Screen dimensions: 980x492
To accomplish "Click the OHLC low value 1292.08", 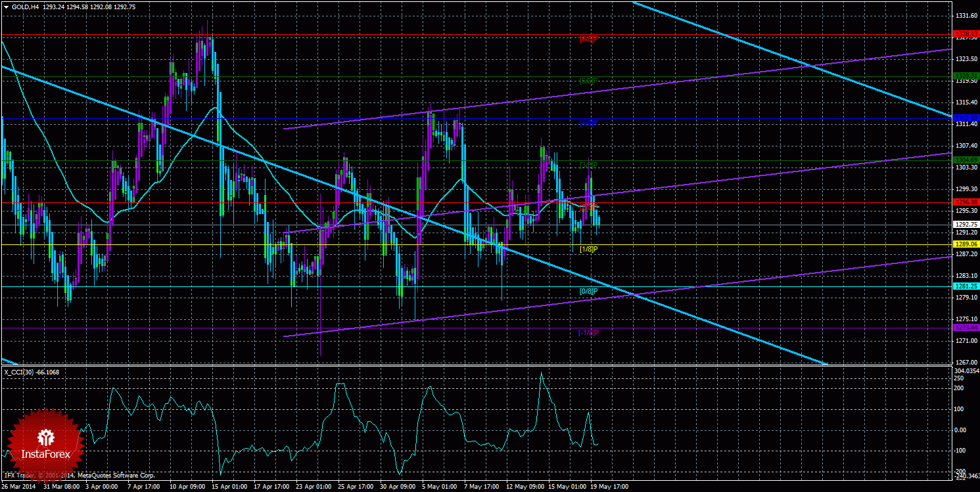I will (102, 7).
